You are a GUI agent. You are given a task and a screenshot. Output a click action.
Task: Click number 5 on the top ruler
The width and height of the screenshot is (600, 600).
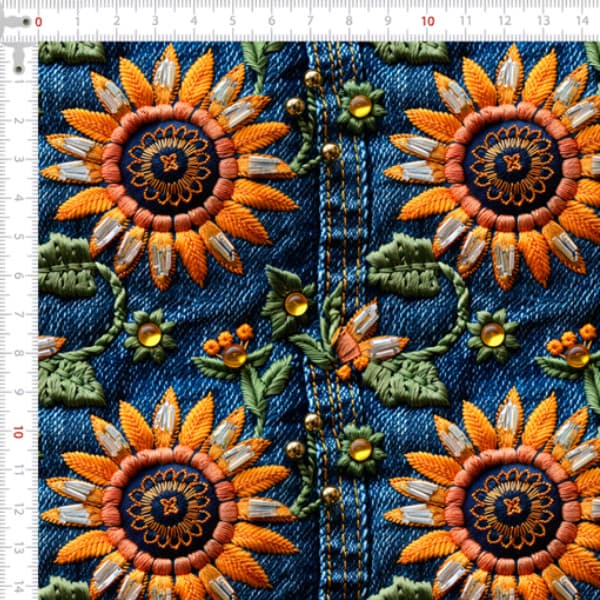233,21
